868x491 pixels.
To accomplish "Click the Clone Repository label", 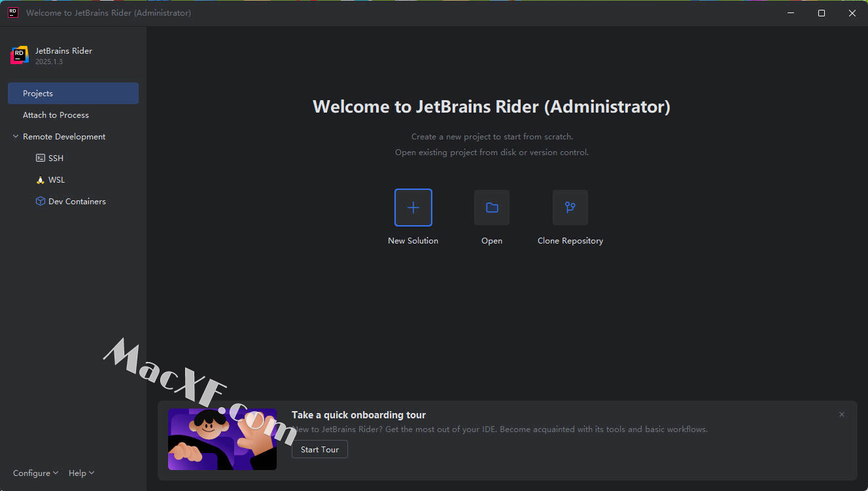I will (x=570, y=241).
